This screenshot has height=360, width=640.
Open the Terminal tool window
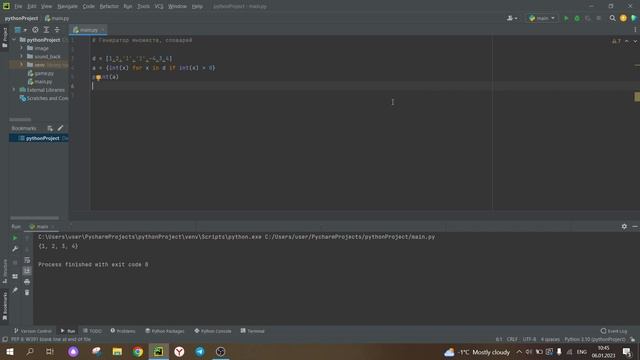click(253, 331)
